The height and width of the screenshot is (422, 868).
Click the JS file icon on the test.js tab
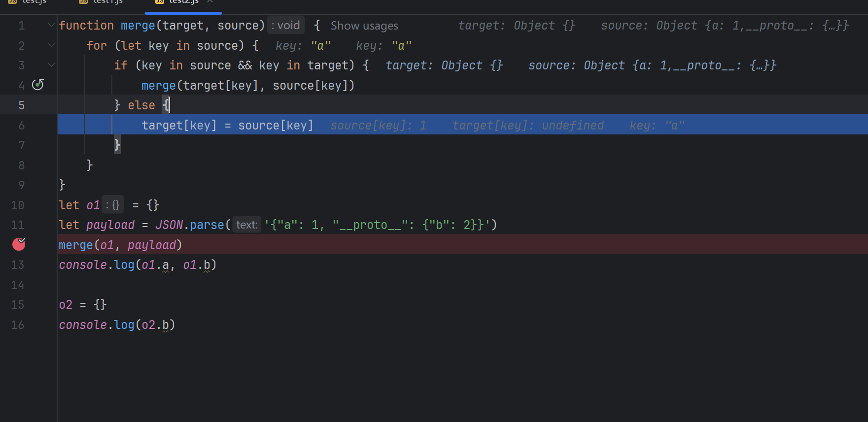tap(12, 2)
